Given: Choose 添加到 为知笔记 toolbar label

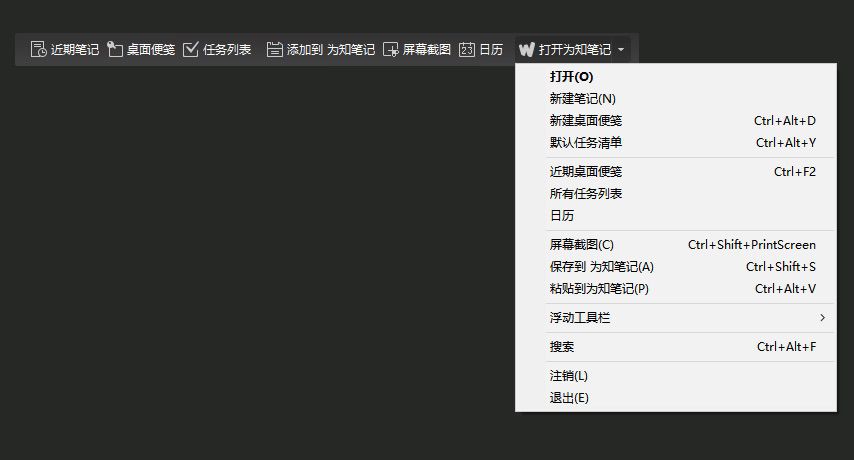Looking at the screenshot, I should (331, 50).
